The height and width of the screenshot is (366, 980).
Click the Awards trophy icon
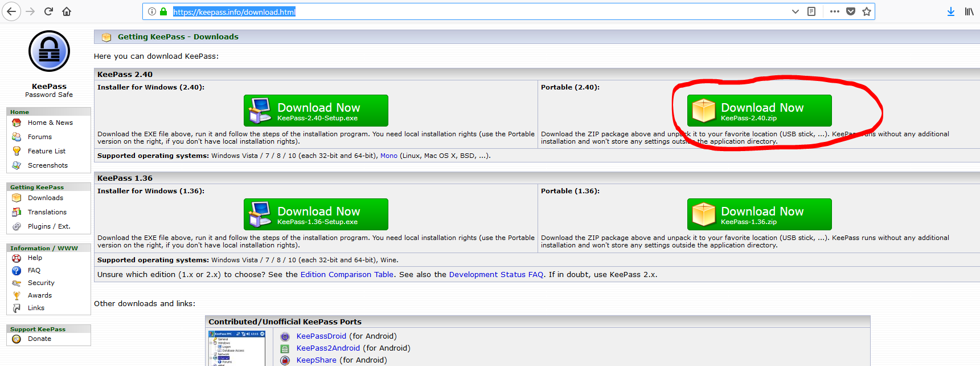click(x=17, y=295)
